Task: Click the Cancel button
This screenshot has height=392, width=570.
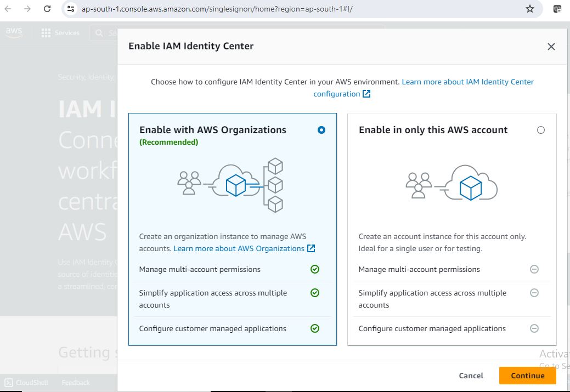Action: coord(471,376)
